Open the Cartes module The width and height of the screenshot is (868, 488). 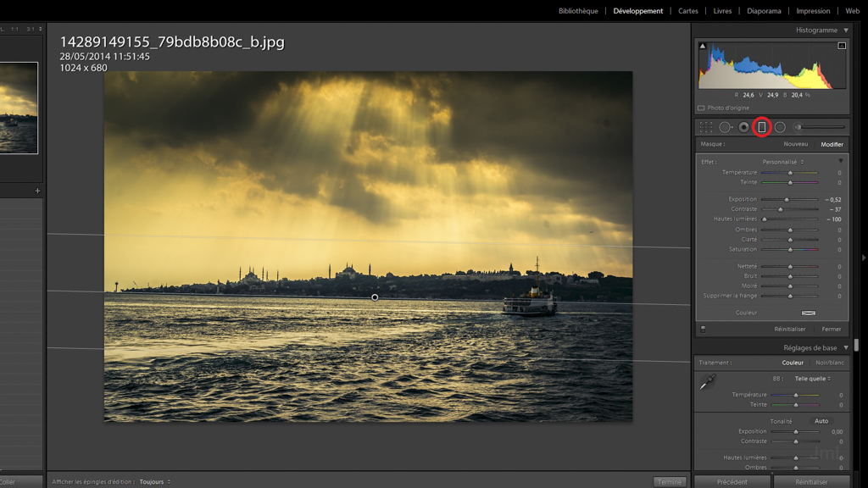click(688, 11)
